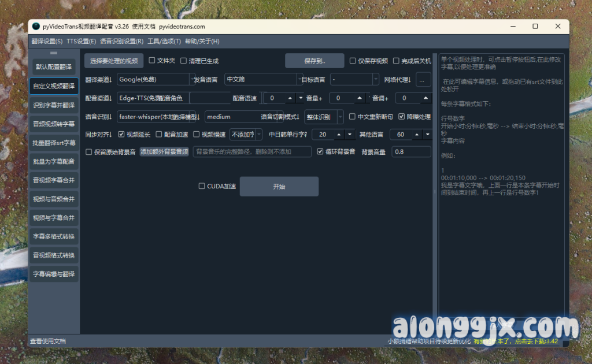Image resolution: width=592 pixels, height=364 pixels.
Task: Click the sidebar grip handle above 默认配置翻译
Action: 53,53
